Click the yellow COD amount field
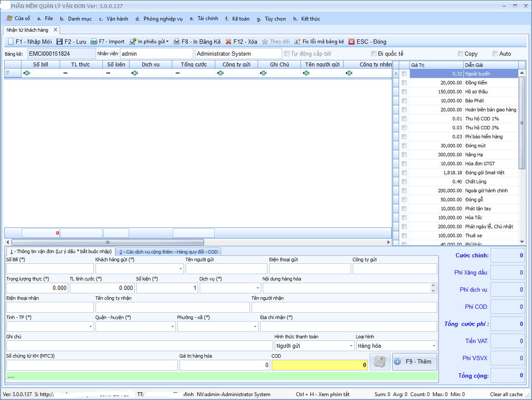The height and width of the screenshot is (400, 532). click(320, 365)
